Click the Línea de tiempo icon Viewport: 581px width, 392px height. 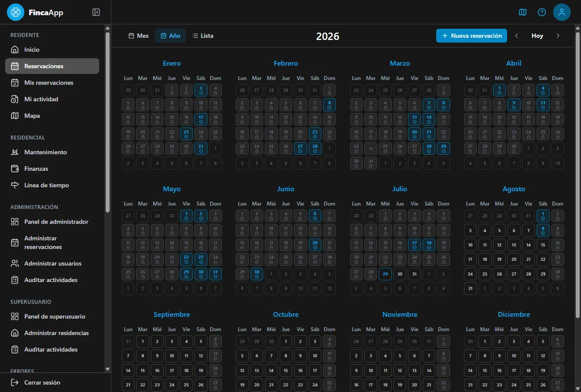pyautogui.click(x=15, y=185)
